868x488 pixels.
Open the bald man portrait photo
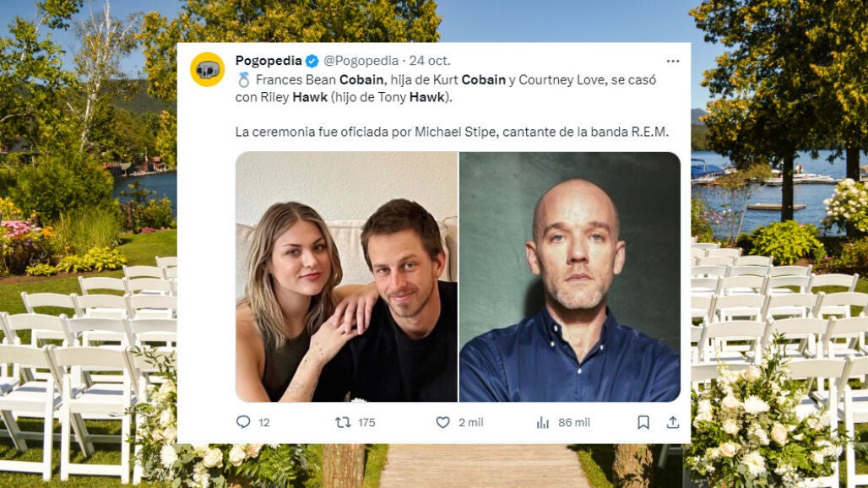click(570, 277)
